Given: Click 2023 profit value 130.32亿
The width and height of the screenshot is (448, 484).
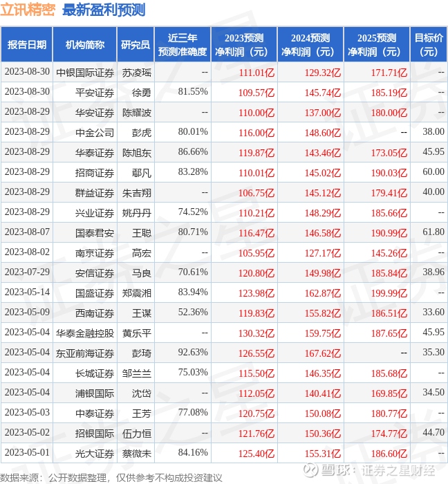Looking at the screenshot, I should [256, 334].
